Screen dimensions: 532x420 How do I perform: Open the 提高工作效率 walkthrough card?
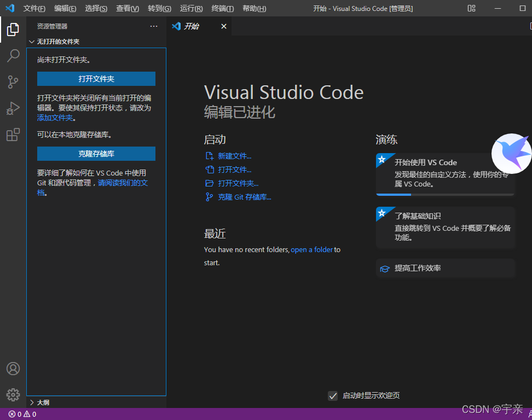click(445, 268)
